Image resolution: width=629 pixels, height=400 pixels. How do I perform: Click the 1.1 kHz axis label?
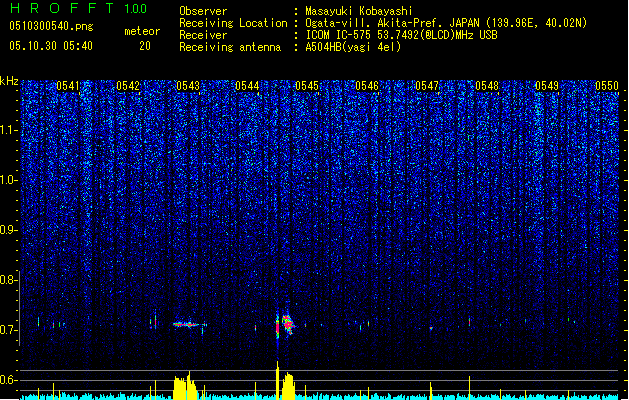click(x=9, y=130)
